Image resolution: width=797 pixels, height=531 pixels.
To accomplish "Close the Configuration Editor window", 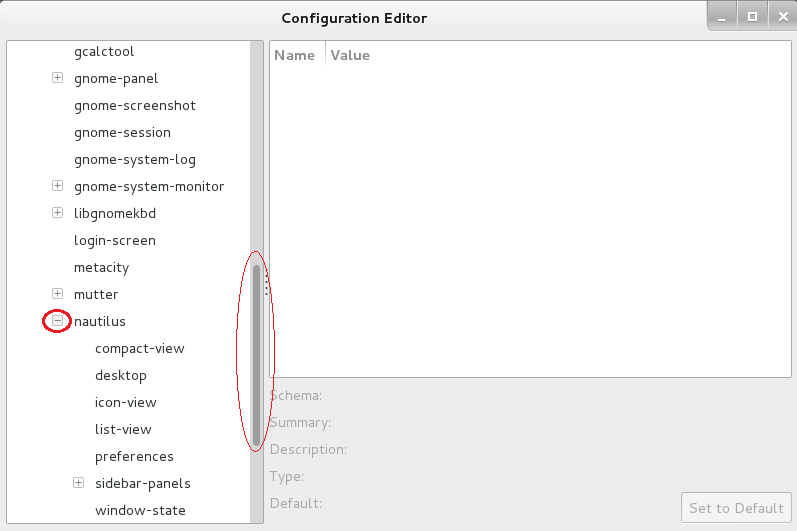I will tap(783, 17).
